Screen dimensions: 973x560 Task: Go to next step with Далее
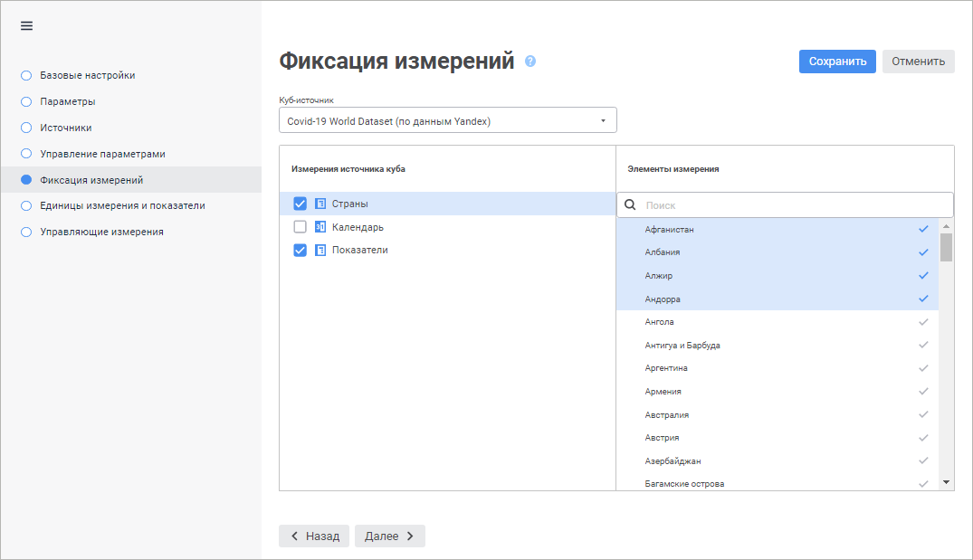pyautogui.click(x=389, y=536)
